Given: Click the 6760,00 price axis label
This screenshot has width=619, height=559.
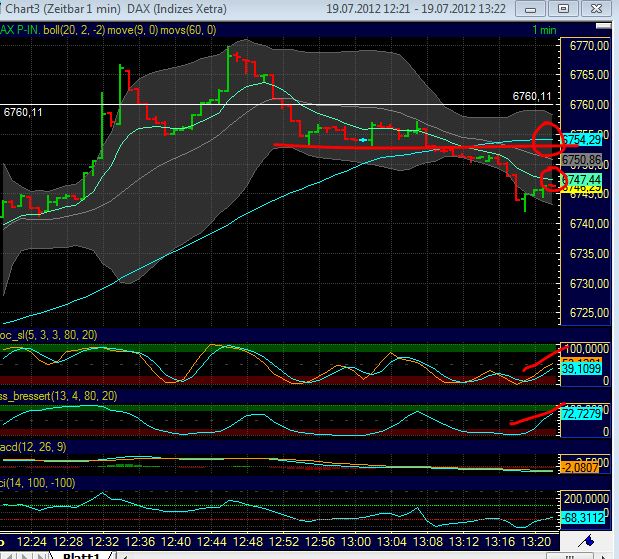Looking at the screenshot, I should click(589, 105).
